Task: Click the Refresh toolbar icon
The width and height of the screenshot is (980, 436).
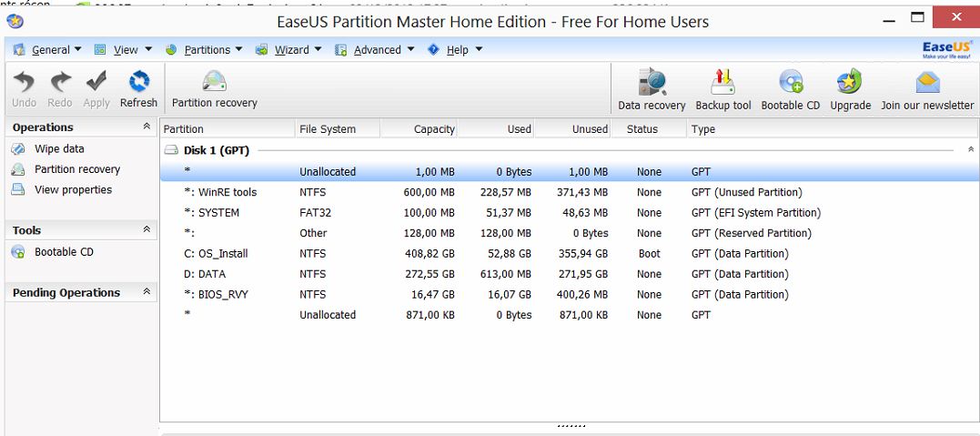Action: click(138, 82)
